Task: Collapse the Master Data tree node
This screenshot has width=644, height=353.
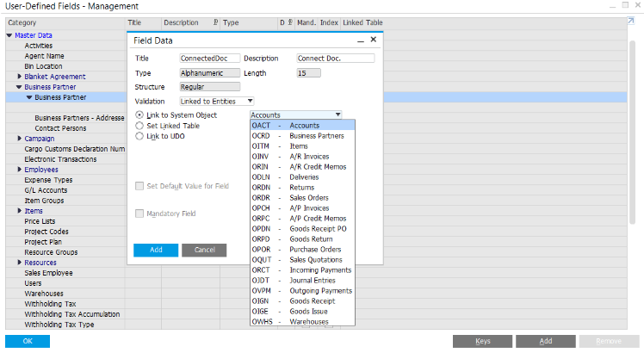Action: click(9, 35)
